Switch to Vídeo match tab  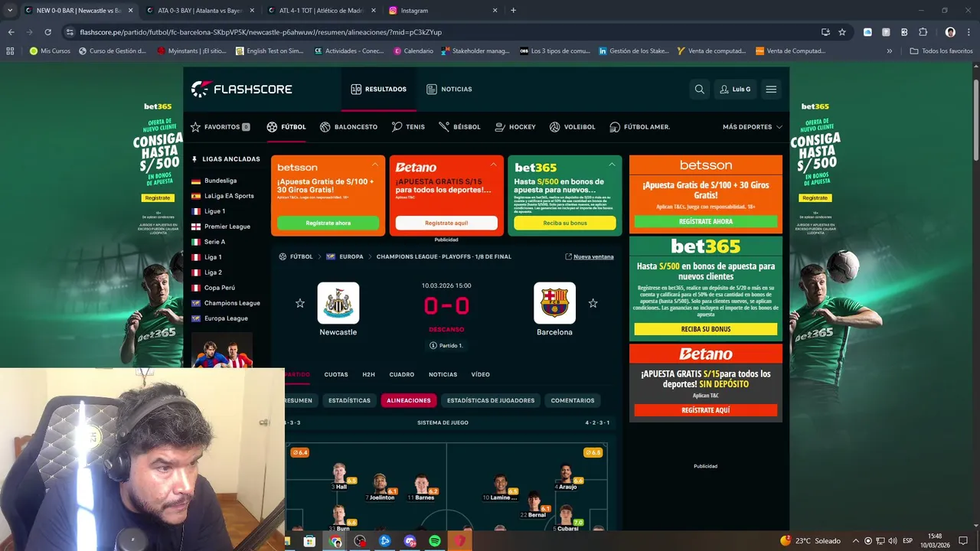(480, 374)
